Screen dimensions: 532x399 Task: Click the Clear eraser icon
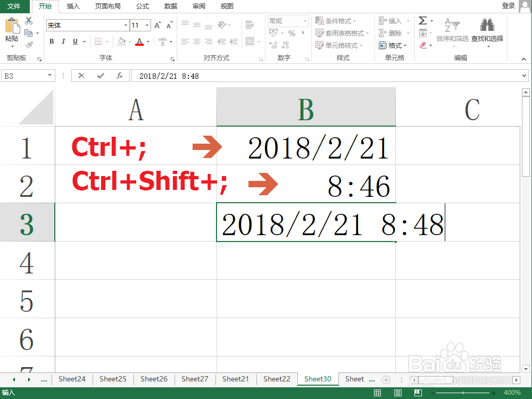tap(423, 45)
